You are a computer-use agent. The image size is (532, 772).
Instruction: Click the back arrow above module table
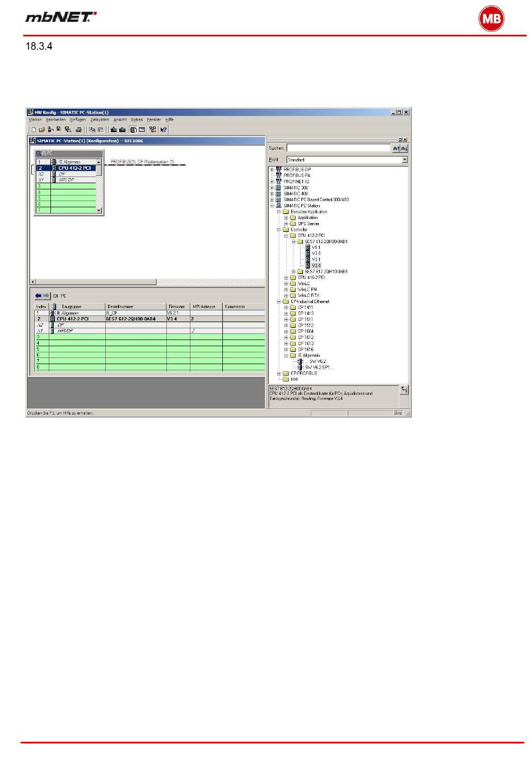point(38,295)
